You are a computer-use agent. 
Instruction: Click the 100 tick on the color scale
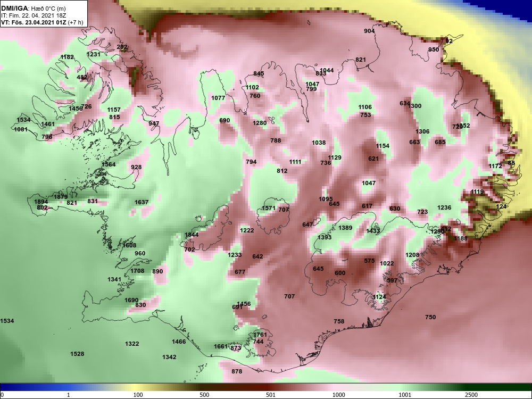138,395
